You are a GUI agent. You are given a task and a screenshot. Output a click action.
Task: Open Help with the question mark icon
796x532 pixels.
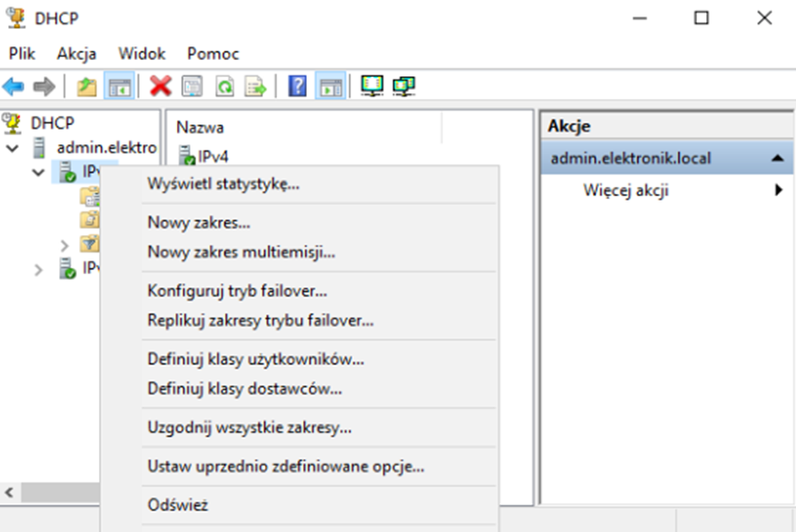point(297,86)
